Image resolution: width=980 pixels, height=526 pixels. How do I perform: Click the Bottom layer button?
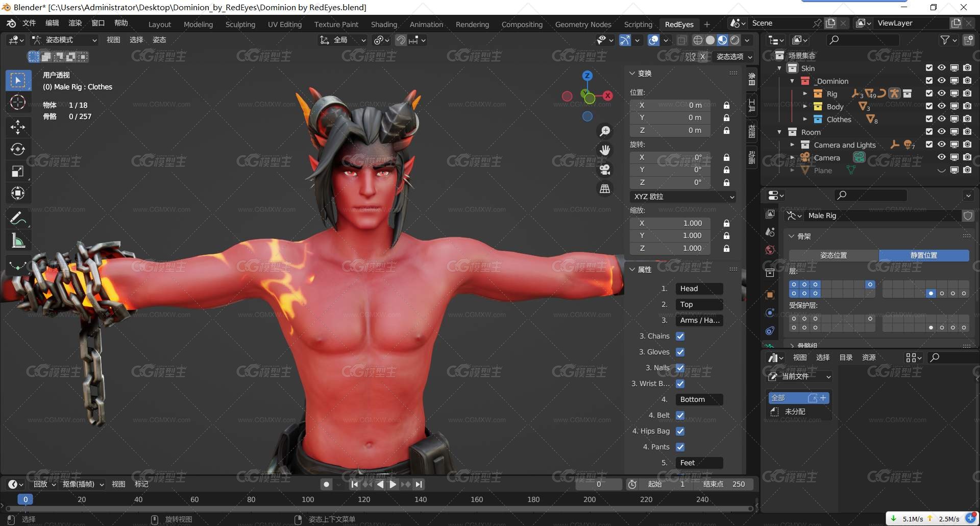click(699, 399)
